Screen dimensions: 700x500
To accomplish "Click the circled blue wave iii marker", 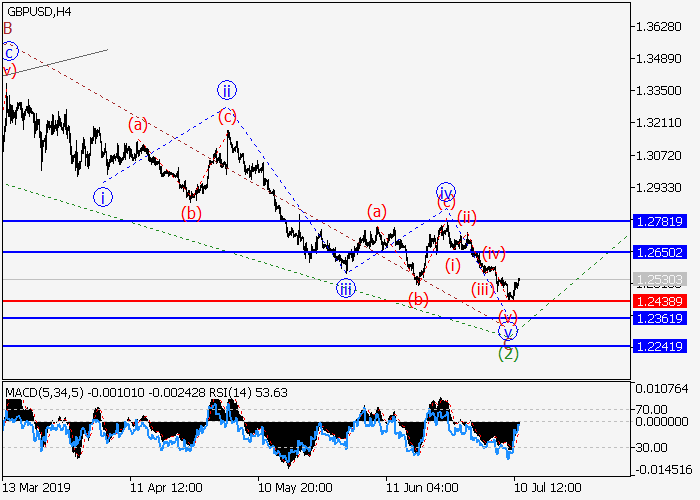I will click(x=345, y=288).
